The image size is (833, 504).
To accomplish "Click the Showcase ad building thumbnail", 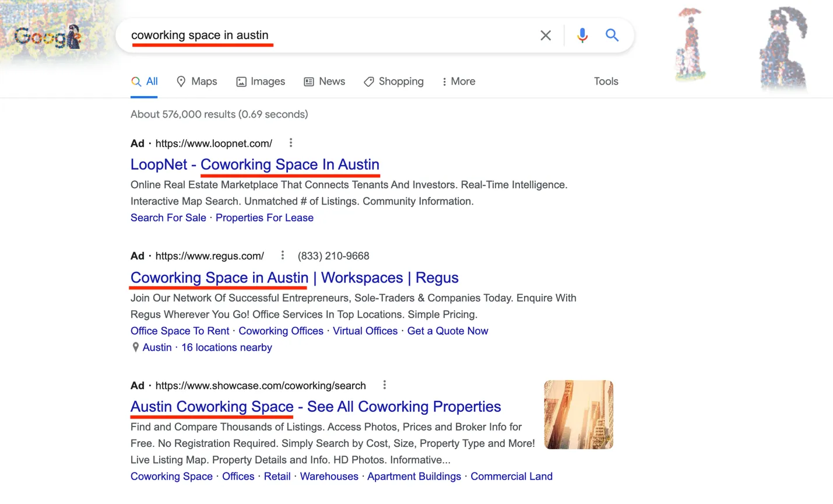I will coord(578,414).
